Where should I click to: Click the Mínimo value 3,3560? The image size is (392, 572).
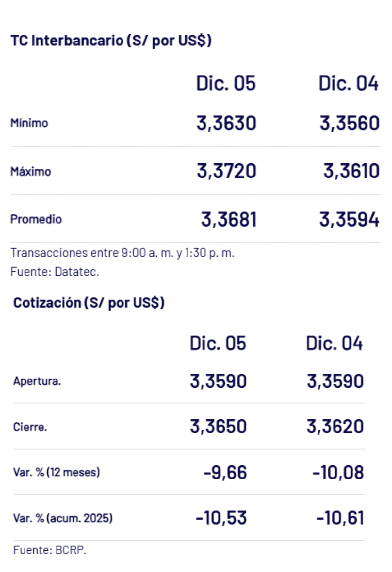349,123
